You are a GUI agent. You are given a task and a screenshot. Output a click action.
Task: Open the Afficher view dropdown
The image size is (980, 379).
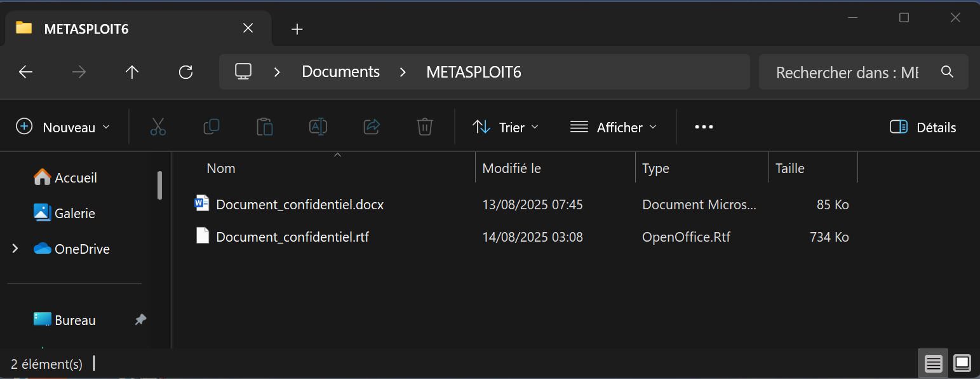pyautogui.click(x=613, y=127)
